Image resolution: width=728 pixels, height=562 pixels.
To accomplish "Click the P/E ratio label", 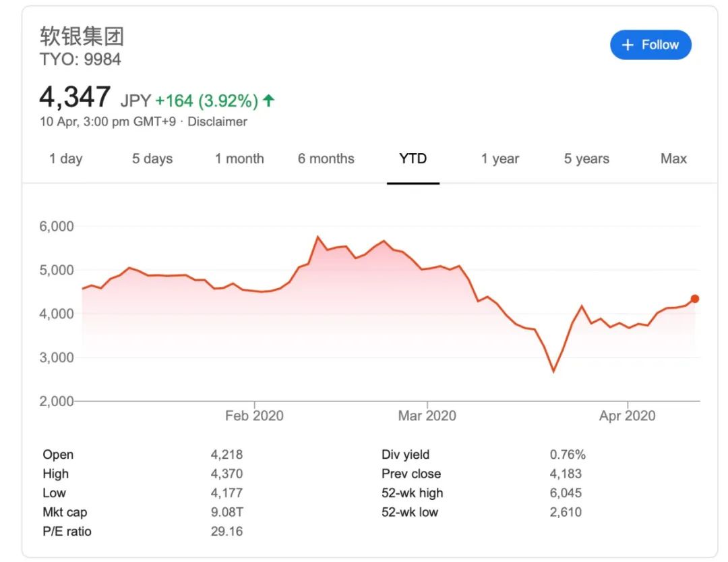I will pos(67,532).
